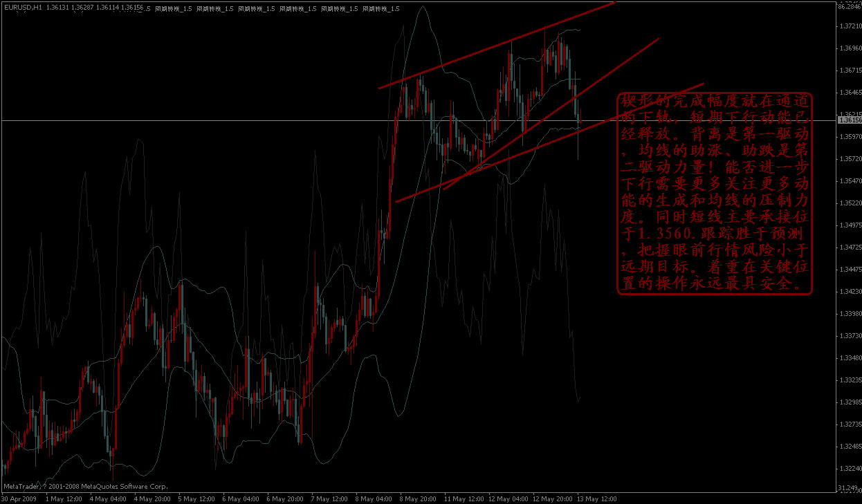Click the 1.34230 price level label

[850, 292]
